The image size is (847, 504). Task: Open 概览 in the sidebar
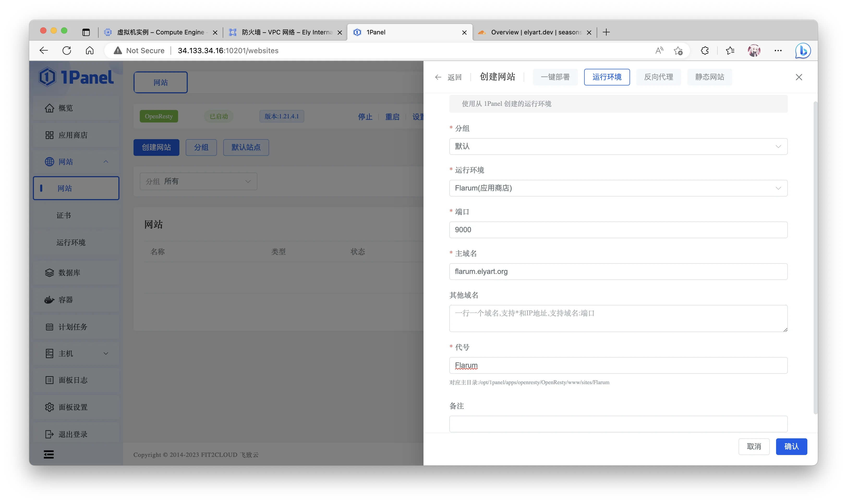coord(76,108)
